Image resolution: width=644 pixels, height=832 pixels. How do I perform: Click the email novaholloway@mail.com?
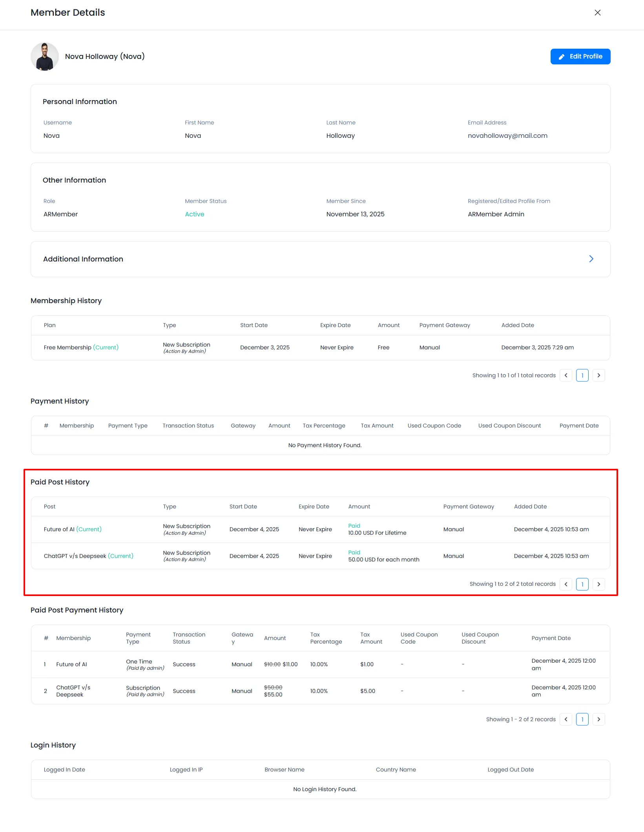pyautogui.click(x=507, y=135)
